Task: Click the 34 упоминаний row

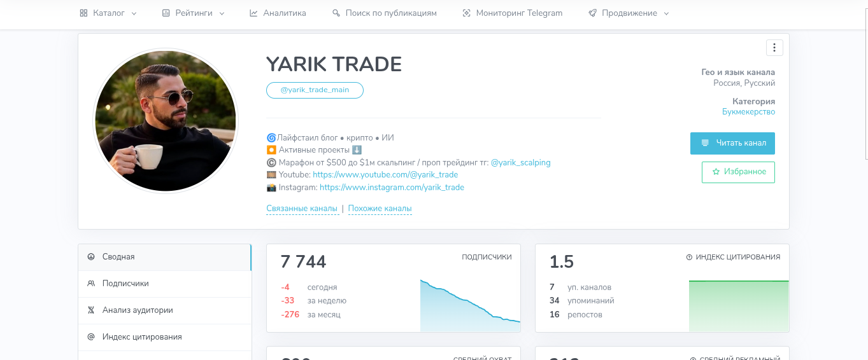Action: tap(582, 301)
